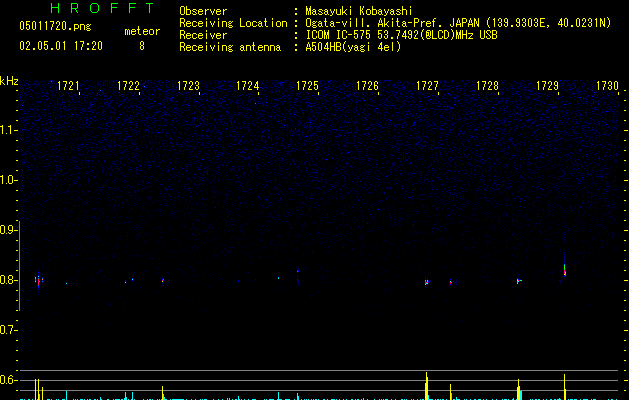
Task: Click the 1728 time axis label
Action: 487,86
